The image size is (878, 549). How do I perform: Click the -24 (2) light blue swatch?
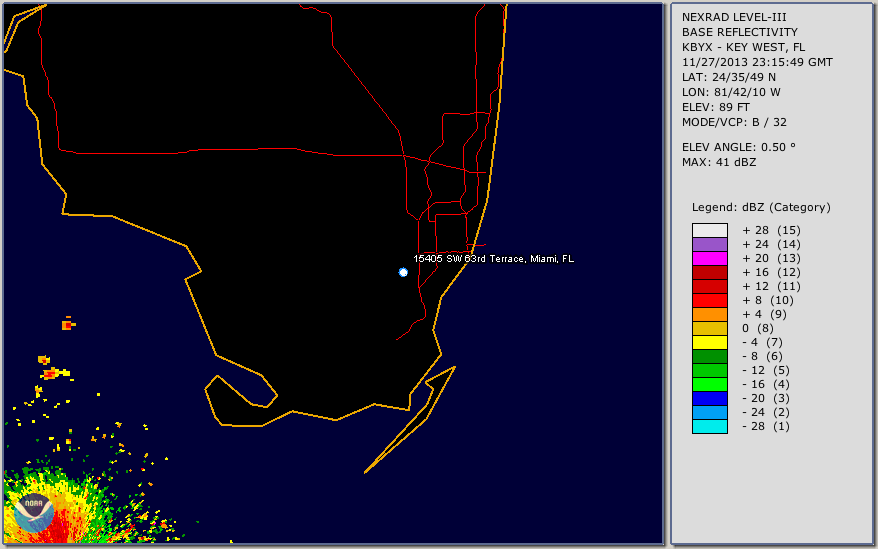pyautogui.click(x=709, y=412)
